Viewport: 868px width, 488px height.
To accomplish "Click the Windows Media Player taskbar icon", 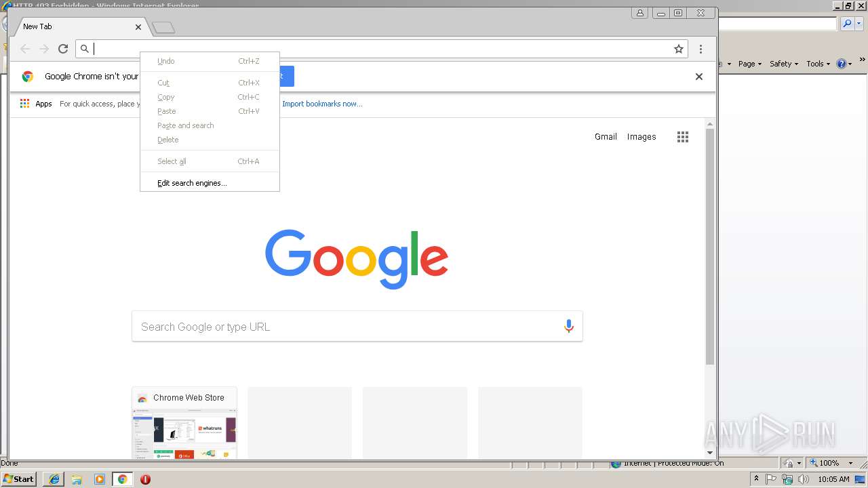I will coord(100,479).
